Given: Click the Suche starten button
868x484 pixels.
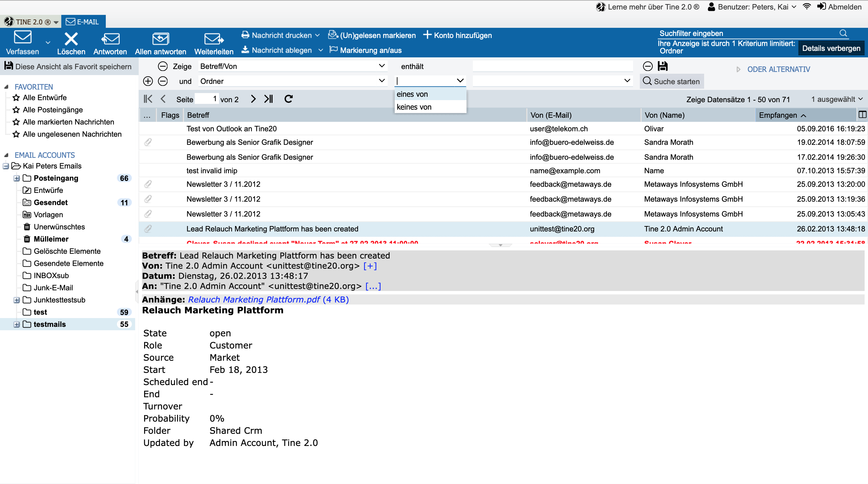Looking at the screenshot, I should tap(671, 81).
